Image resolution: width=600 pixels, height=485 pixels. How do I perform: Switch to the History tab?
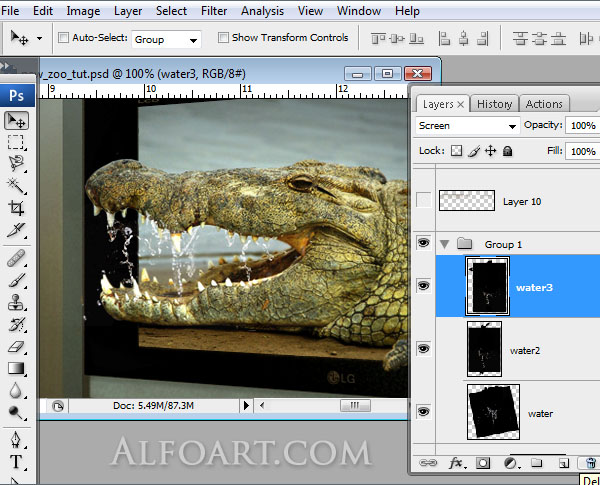coord(494,104)
